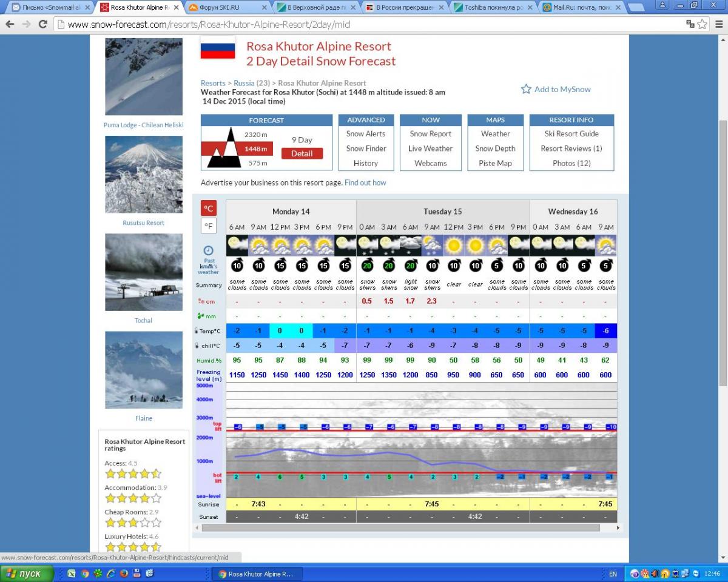Viewport: 728px width, 582px height.
Task: Switch to the Форум SKI.RU tab
Action: pos(228,7)
